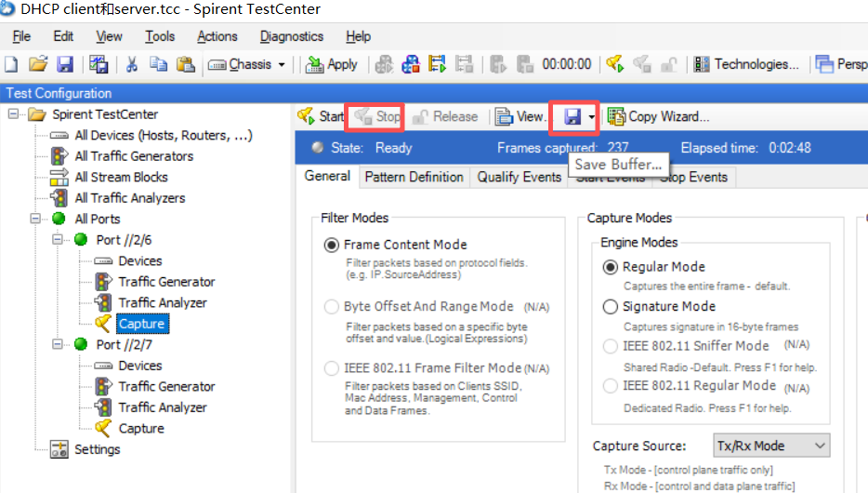Start capture with the Start button

[x=321, y=116]
